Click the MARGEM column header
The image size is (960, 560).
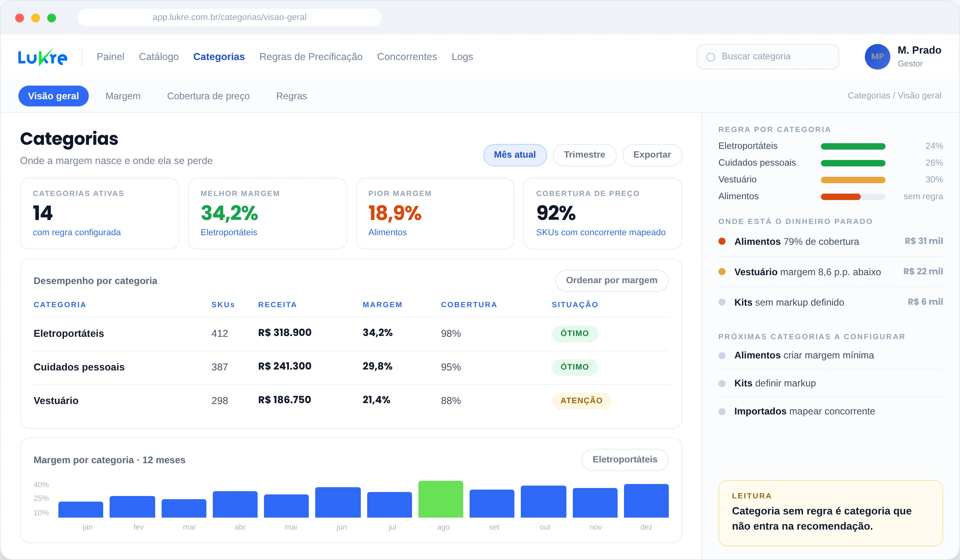(x=382, y=305)
